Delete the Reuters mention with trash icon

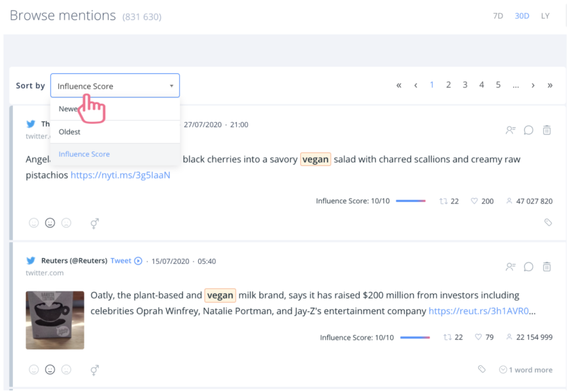pyautogui.click(x=547, y=267)
